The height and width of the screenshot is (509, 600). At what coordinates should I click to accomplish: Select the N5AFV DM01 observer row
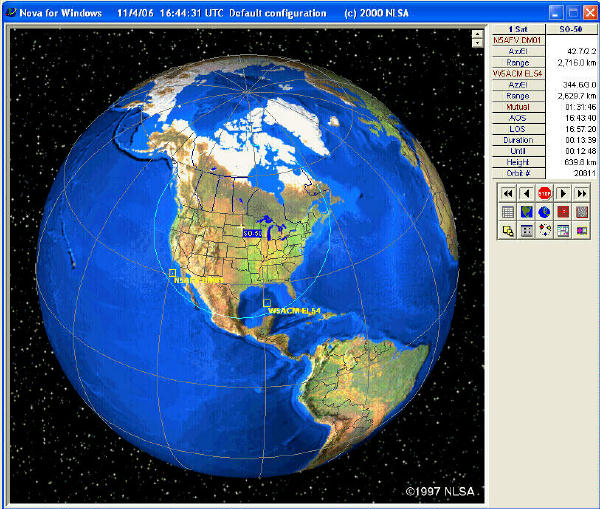coord(518,40)
